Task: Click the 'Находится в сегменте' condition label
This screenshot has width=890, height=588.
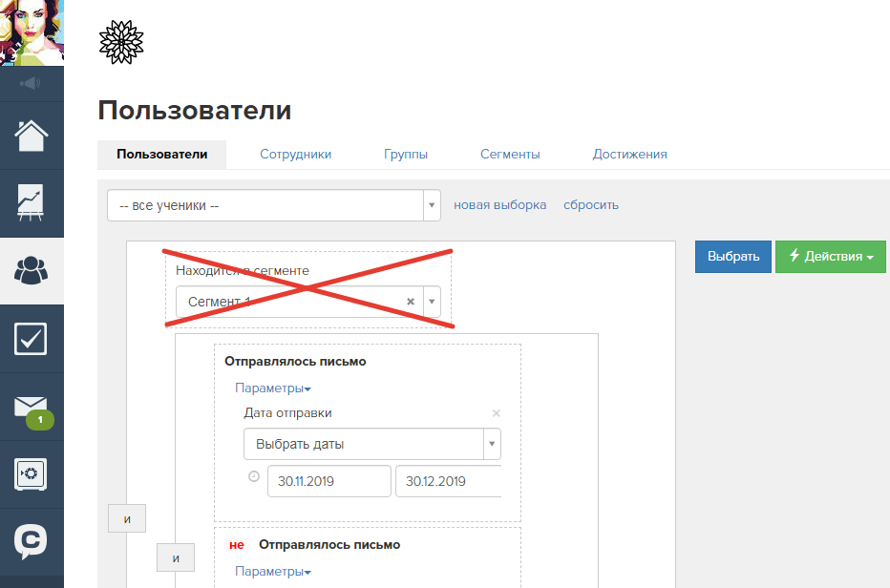Action: [243, 271]
